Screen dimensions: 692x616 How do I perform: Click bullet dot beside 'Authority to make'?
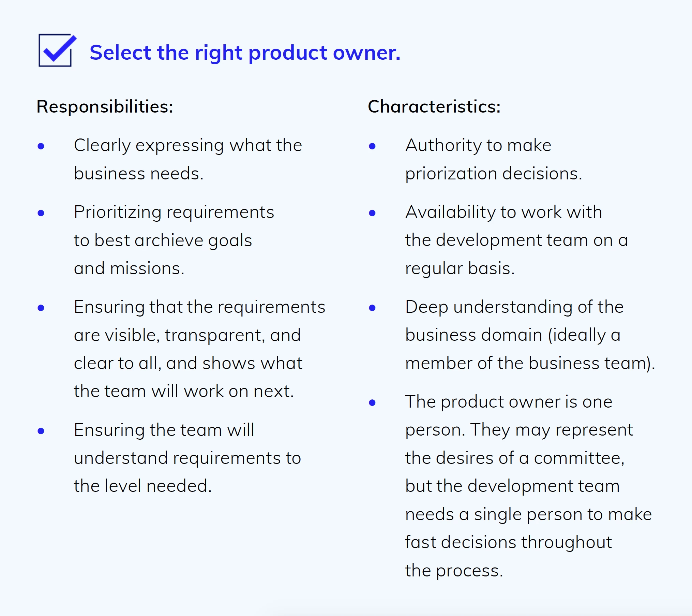tap(372, 146)
